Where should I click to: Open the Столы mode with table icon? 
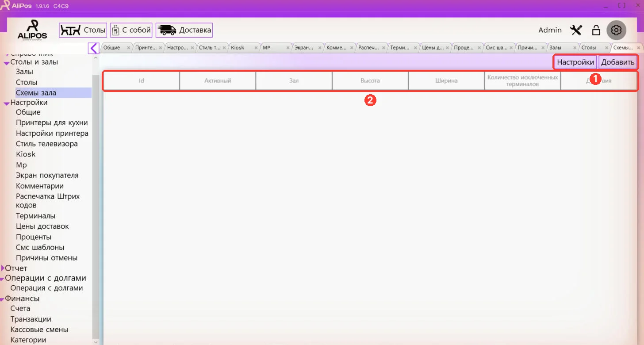83,30
